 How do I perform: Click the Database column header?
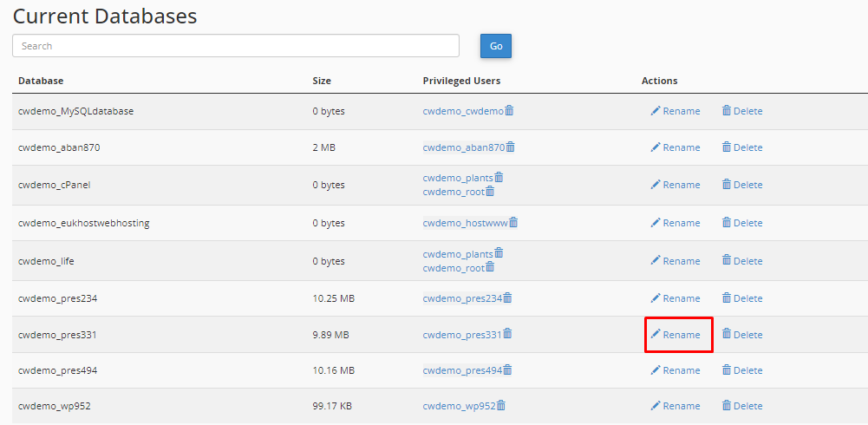coord(41,81)
